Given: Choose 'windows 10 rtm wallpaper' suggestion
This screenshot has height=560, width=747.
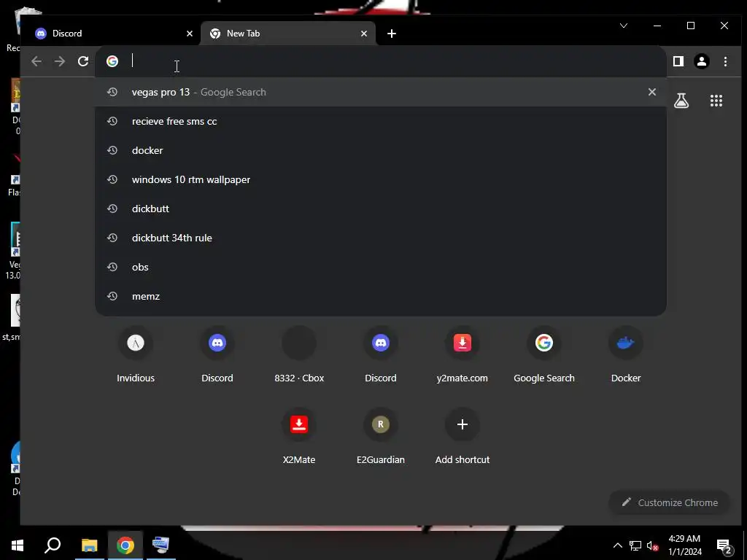Looking at the screenshot, I should [380, 179].
